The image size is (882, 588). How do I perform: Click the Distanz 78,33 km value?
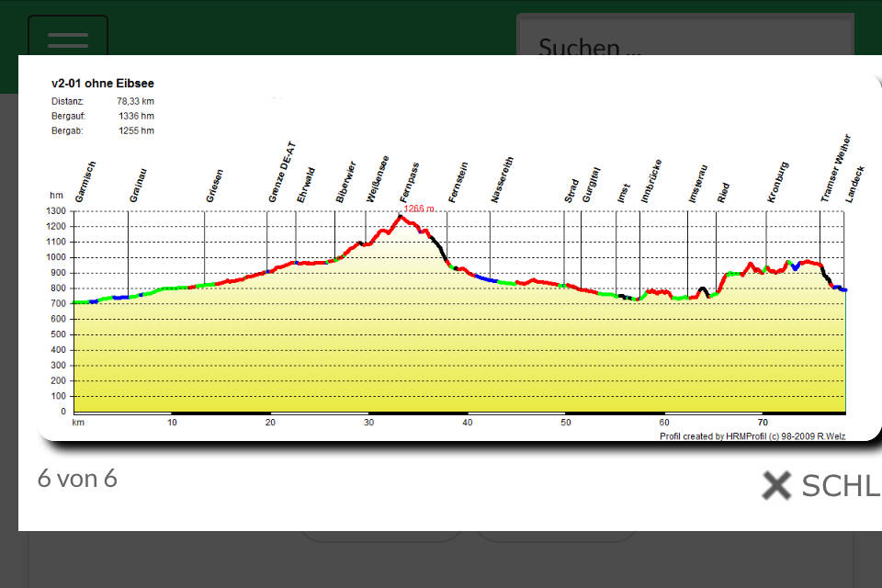pos(136,101)
